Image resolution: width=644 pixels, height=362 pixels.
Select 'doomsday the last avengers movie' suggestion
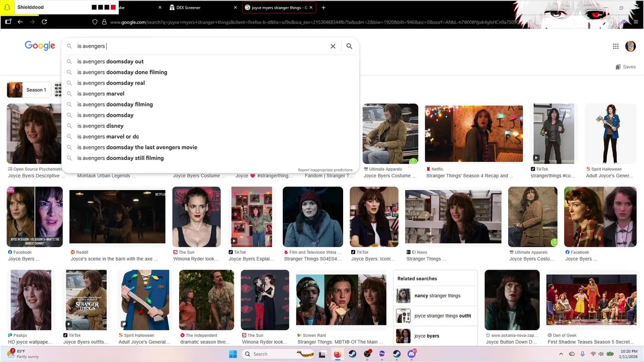point(210,147)
